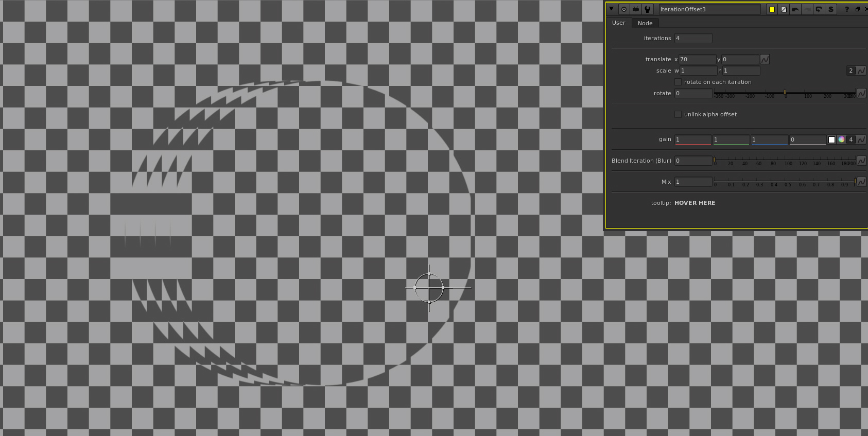868x436 pixels.
Task: Open animation menu for translate
Action: (765, 60)
